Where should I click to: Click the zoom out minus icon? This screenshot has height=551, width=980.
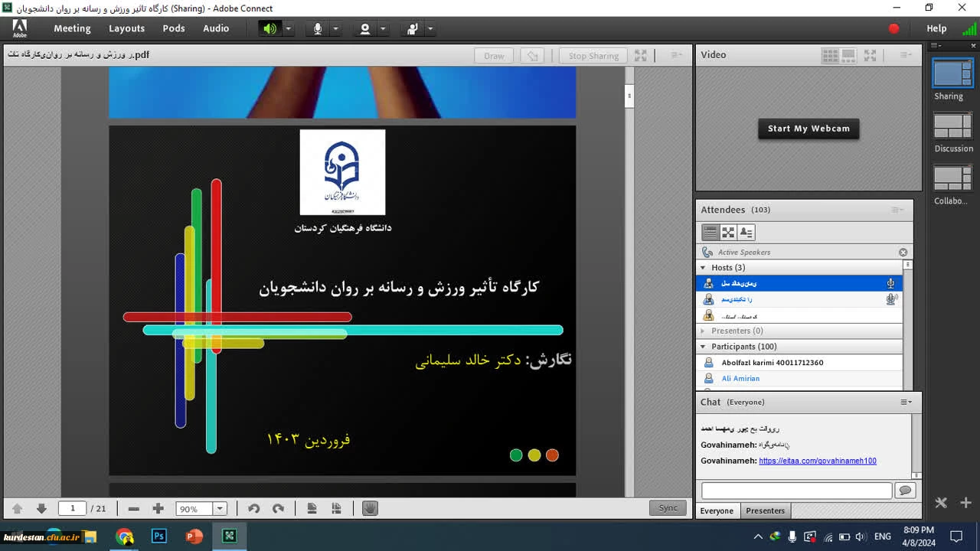[134, 508]
